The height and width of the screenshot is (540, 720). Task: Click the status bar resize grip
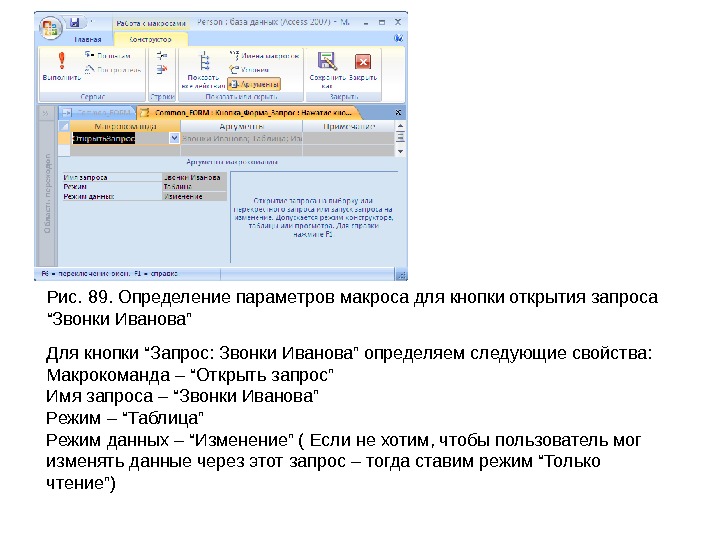(x=401, y=275)
